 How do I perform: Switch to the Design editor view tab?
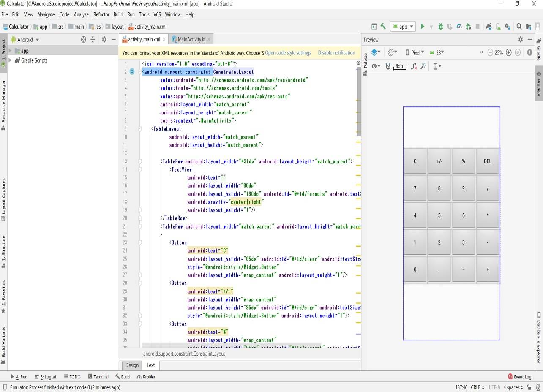tap(132, 365)
